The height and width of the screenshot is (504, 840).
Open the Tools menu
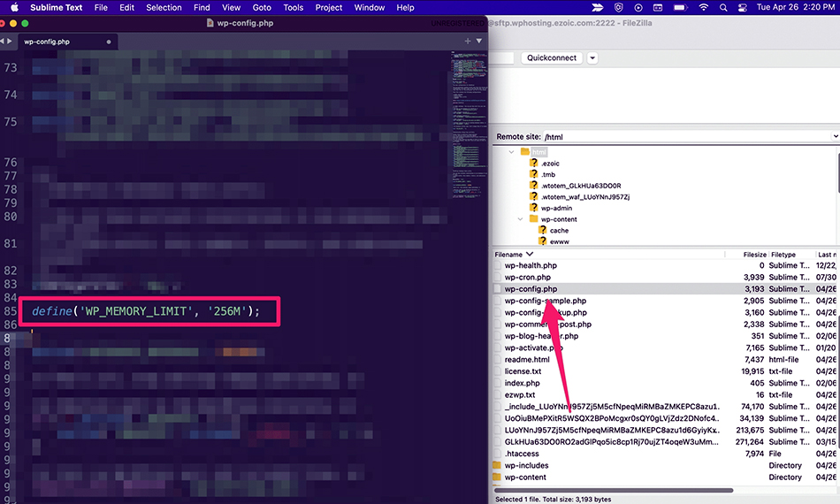[293, 7]
